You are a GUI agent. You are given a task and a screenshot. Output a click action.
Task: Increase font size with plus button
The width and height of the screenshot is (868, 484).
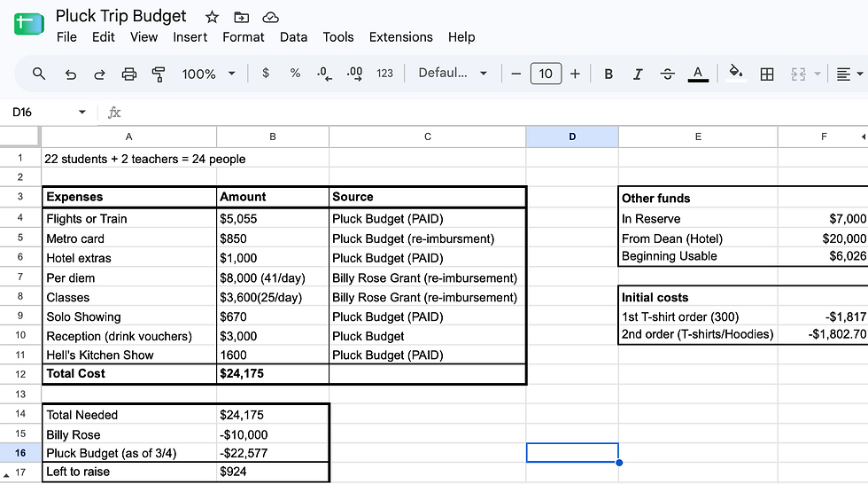point(575,74)
